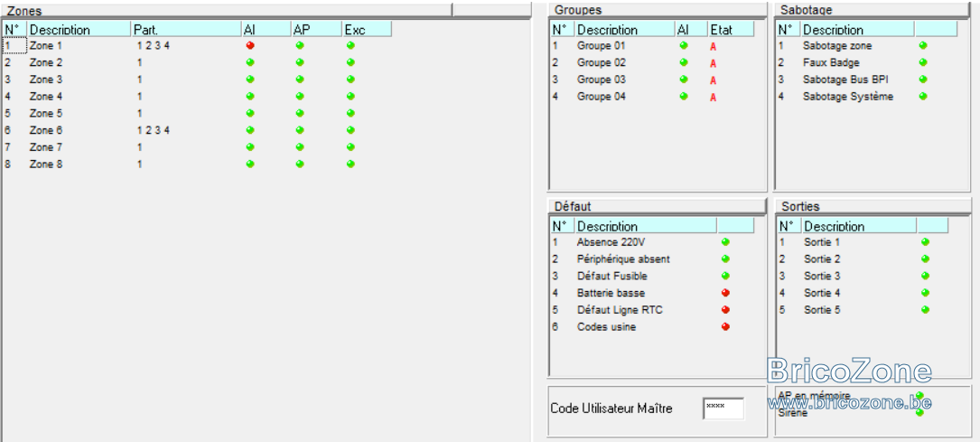Click Zone 8 AI green indicator

(x=250, y=164)
